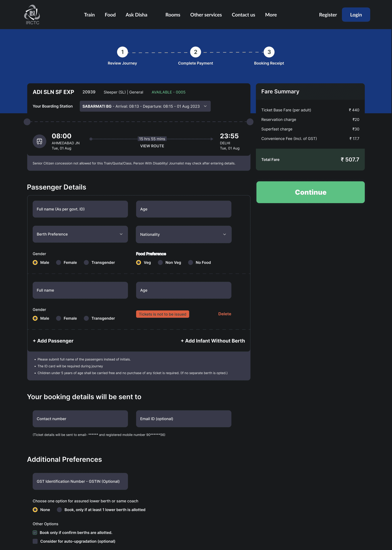Viewport: 392px width, 550px height.
Task: Click VIEW ROUTE link
Action: [152, 146]
